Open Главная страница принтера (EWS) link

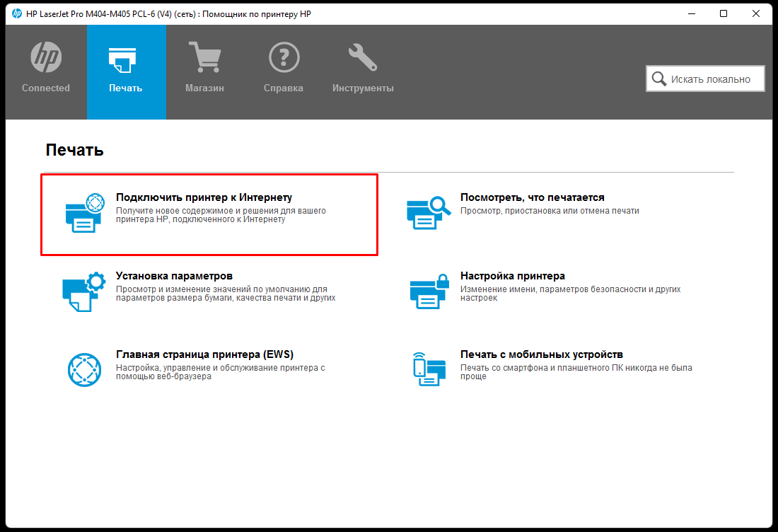tap(204, 354)
